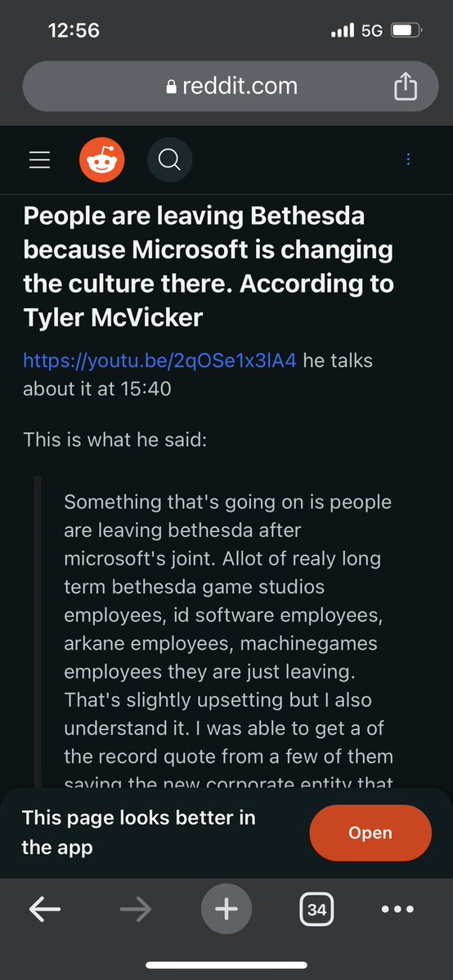Tap the browser share icon

click(406, 87)
